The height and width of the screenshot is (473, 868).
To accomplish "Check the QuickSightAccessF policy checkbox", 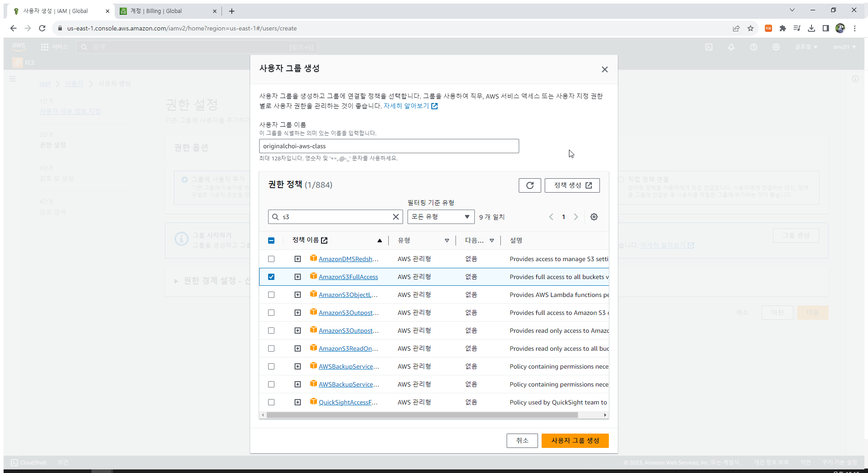I will (x=271, y=402).
